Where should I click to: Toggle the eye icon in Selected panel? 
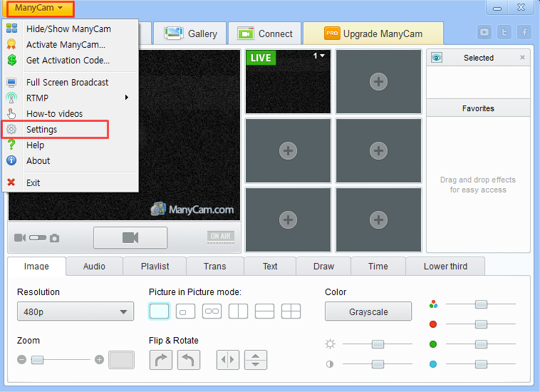pos(437,58)
